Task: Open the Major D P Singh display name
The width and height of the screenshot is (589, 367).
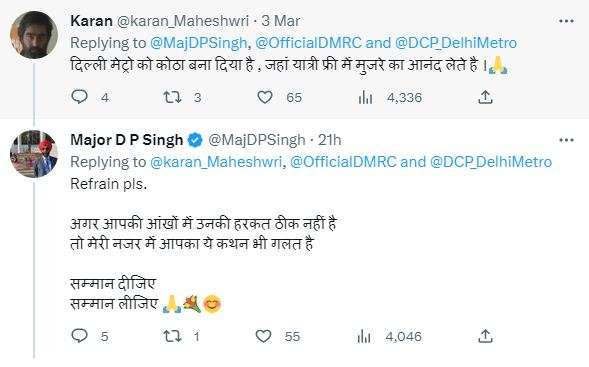Action: [x=127, y=140]
